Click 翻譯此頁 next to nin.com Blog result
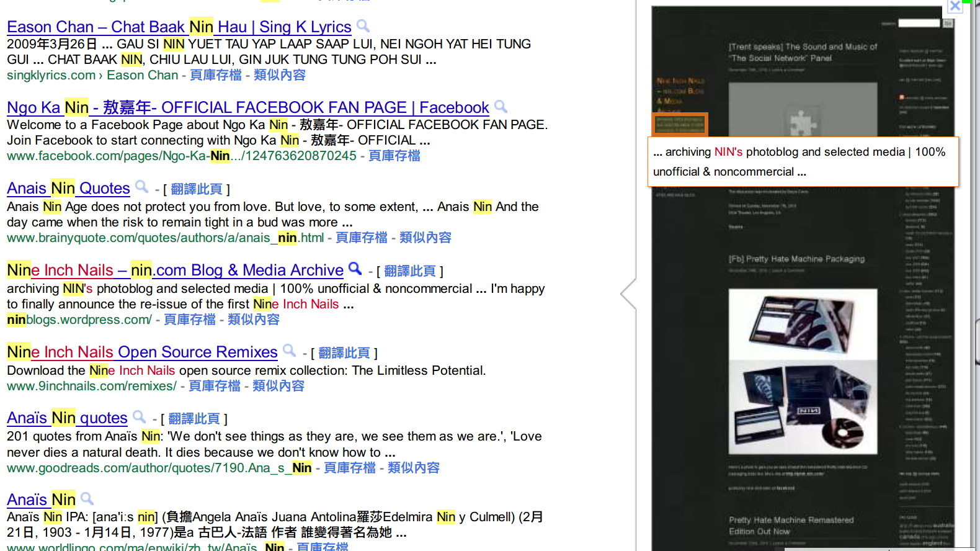 410,271
